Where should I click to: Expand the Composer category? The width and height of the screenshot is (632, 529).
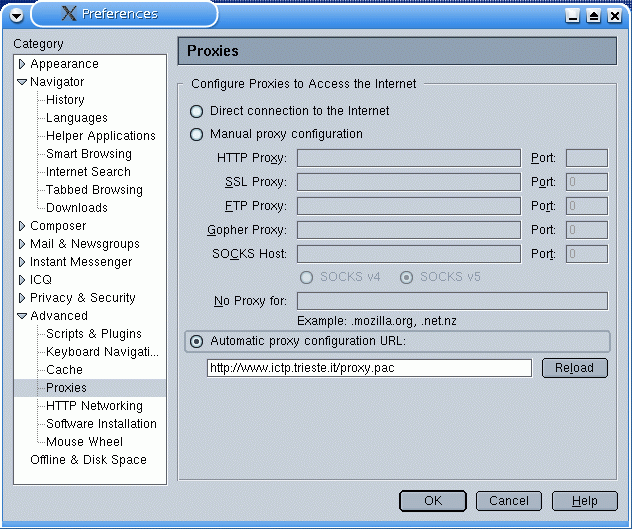point(22,226)
